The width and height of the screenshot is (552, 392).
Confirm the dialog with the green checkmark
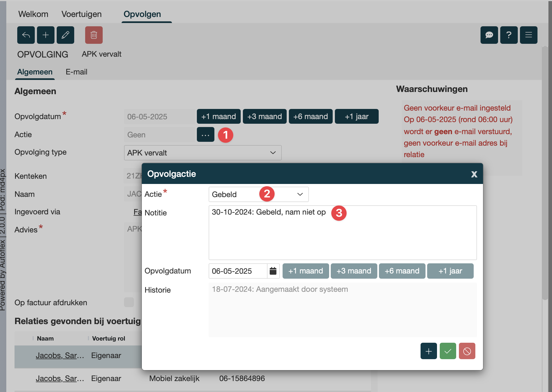[x=448, y=351]
